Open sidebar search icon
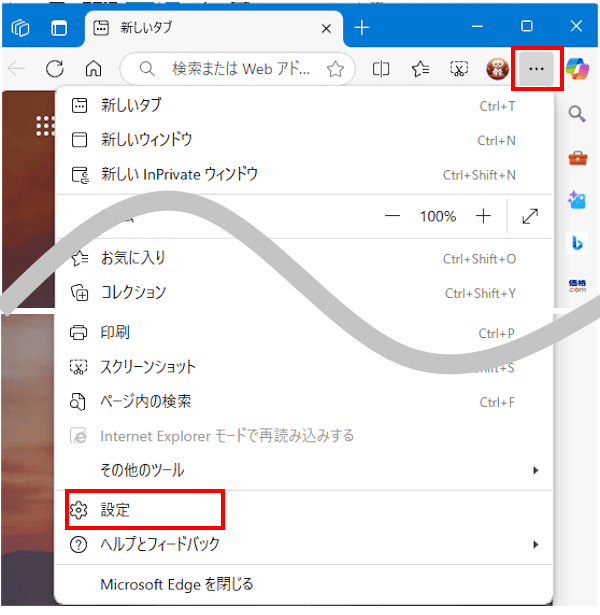The width and height of the screenshot is (600, 615). point(577,114)
